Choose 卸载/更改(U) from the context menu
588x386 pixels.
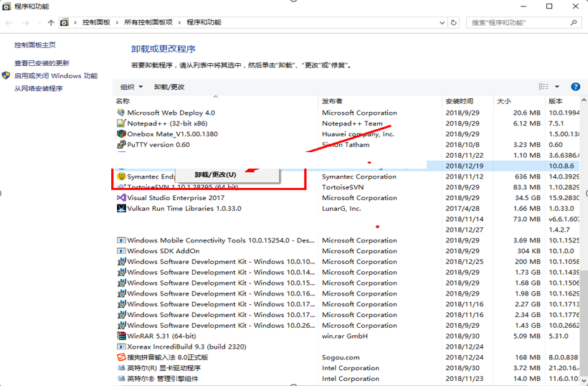215,174
